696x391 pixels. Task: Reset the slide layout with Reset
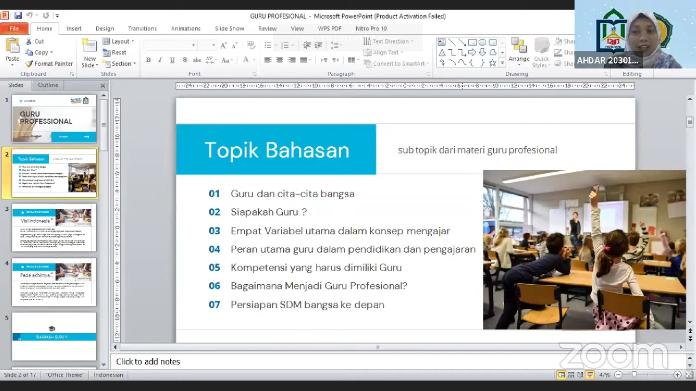115,52
